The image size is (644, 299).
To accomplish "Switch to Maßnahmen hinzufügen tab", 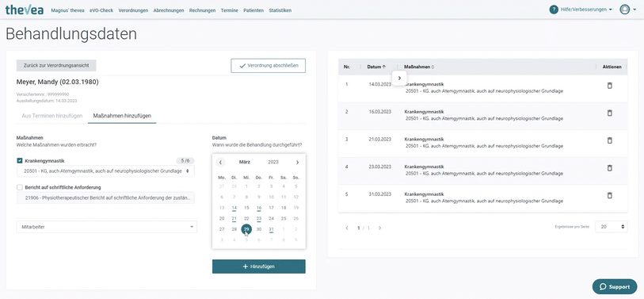I will [x=122, y=116].
